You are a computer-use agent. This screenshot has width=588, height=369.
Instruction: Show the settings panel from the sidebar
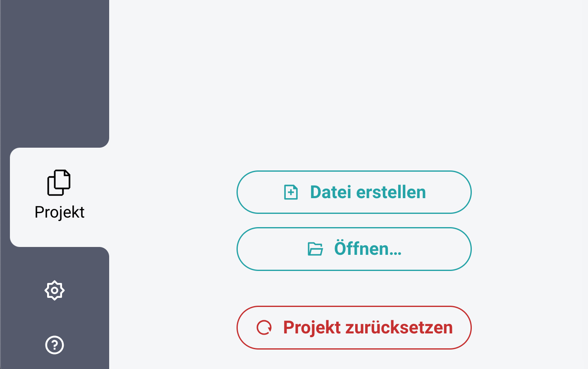tap(55, 290)
